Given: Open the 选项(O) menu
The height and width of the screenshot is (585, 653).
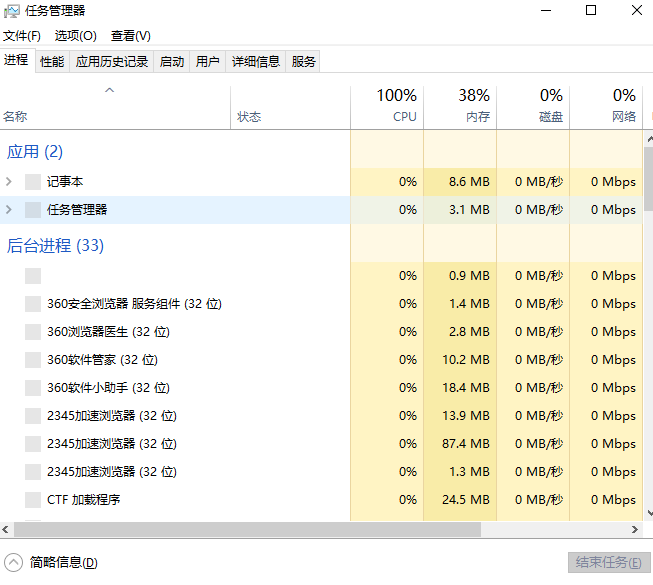Looking at the screenshot, I should pos(76,36).
